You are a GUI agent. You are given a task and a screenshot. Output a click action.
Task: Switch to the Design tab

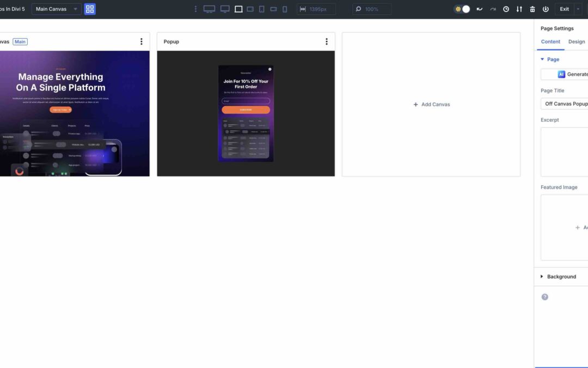click(577, 41)
